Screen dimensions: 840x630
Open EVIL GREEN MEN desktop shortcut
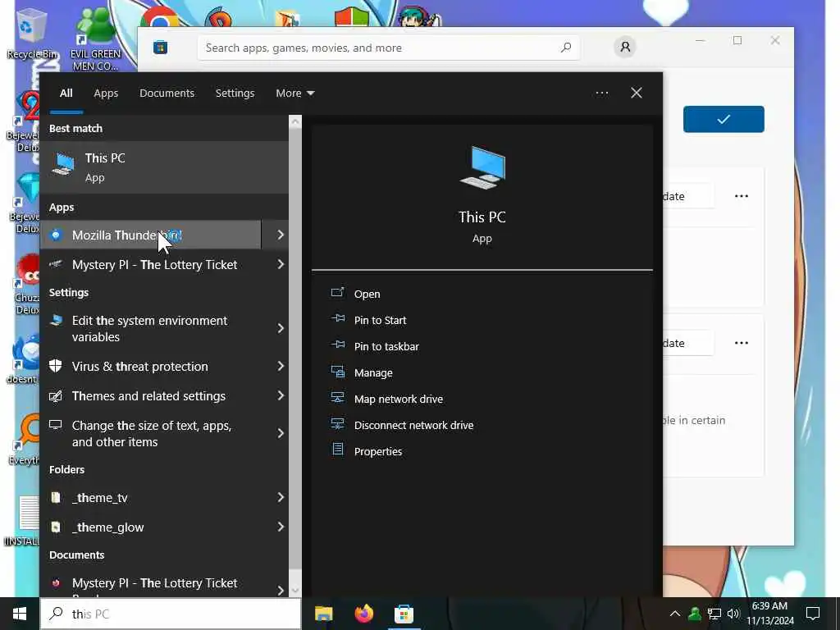coord(95,39)
